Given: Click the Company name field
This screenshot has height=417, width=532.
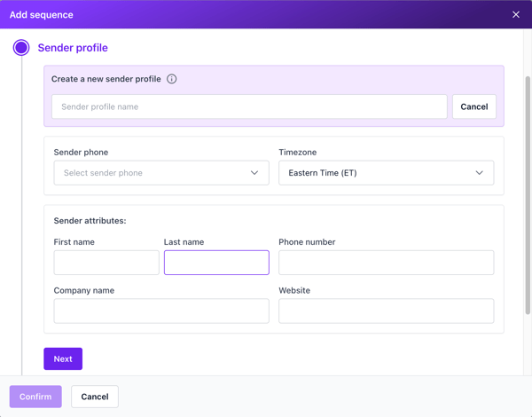Looking at the screenshot, I should pos(161,311).
